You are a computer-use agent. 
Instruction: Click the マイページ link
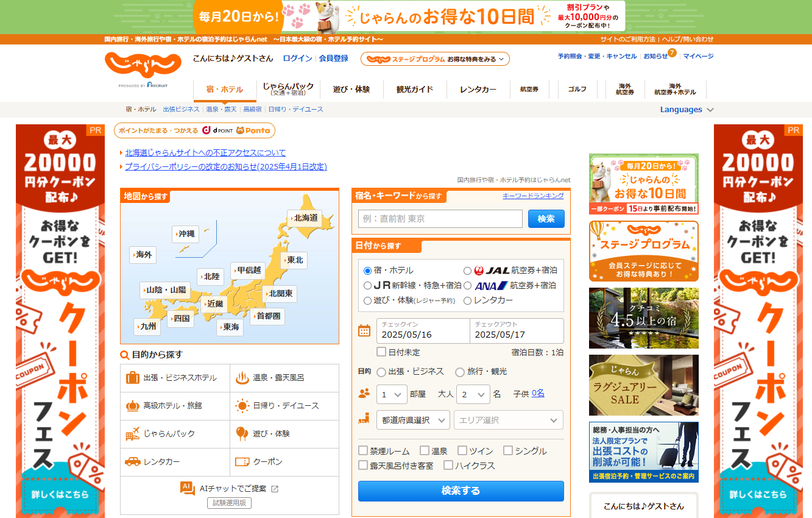(698, 56)
